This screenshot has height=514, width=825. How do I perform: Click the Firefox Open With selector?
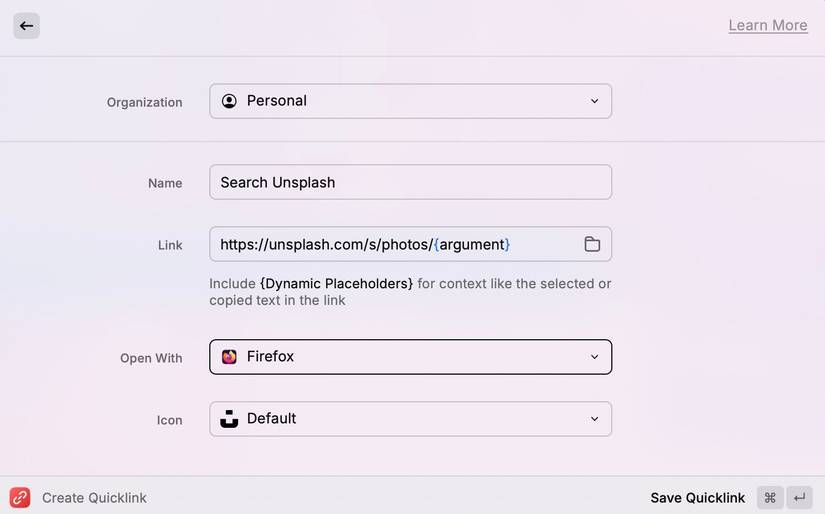tap(410, 357)
